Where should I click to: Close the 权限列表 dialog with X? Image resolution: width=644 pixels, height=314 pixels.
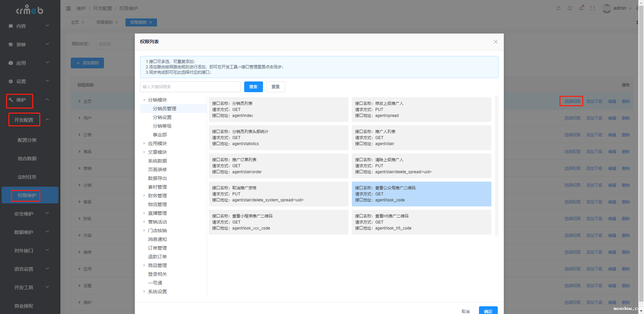[496, 42]
